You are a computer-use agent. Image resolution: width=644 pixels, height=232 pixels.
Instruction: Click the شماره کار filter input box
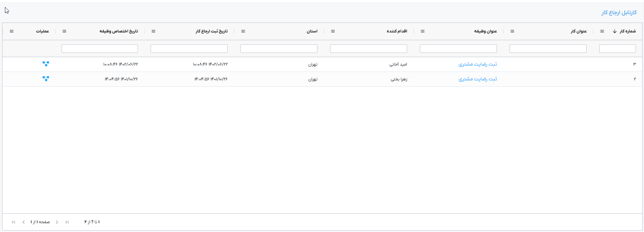tap(617, 49)
